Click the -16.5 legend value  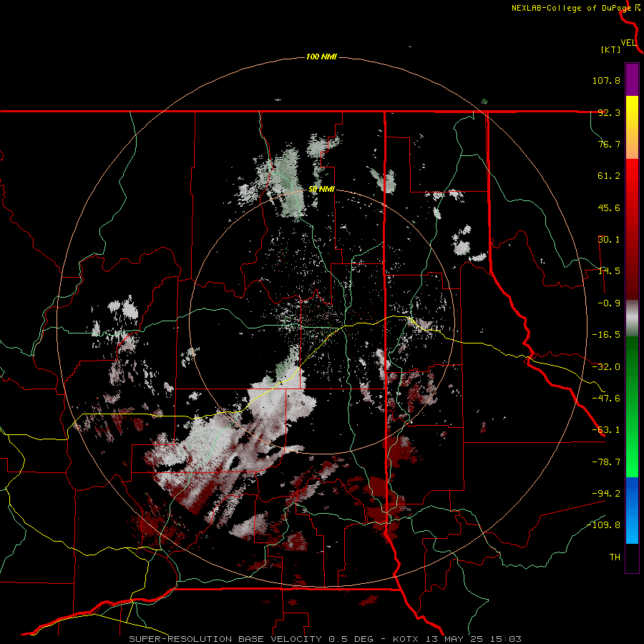pos(606,335)
